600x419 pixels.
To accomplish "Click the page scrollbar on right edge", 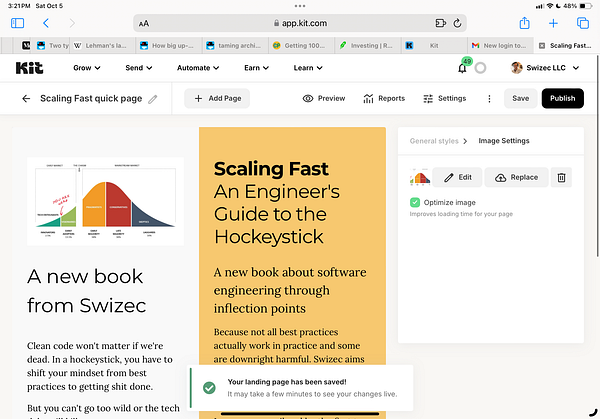I will click(x=598, y=157).
